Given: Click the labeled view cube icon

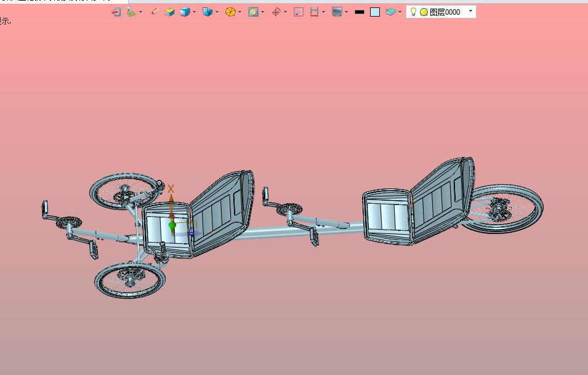Looking at the screenshot, I should click(207, 12).
